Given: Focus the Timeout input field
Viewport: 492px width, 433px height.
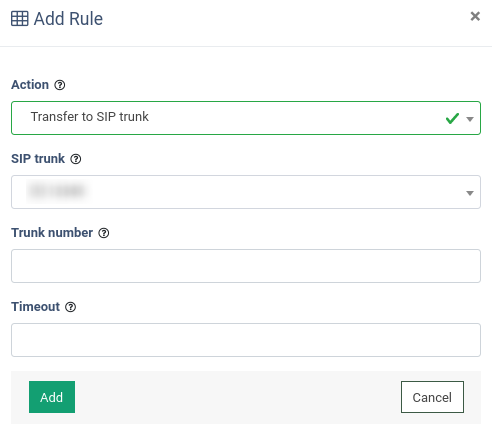Looking at the screenshot, I should point(246,340).
